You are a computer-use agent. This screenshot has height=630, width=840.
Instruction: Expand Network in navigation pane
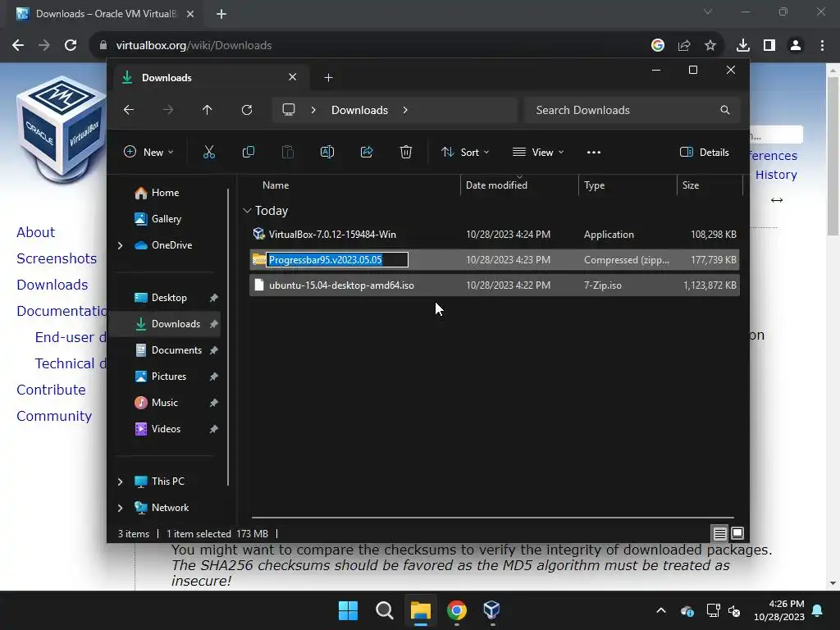pos(120,508)
